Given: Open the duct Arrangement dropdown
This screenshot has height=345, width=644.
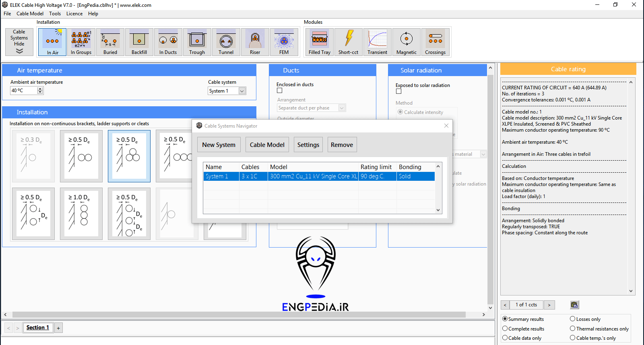Looking at the screenshot, I should 342,108.
